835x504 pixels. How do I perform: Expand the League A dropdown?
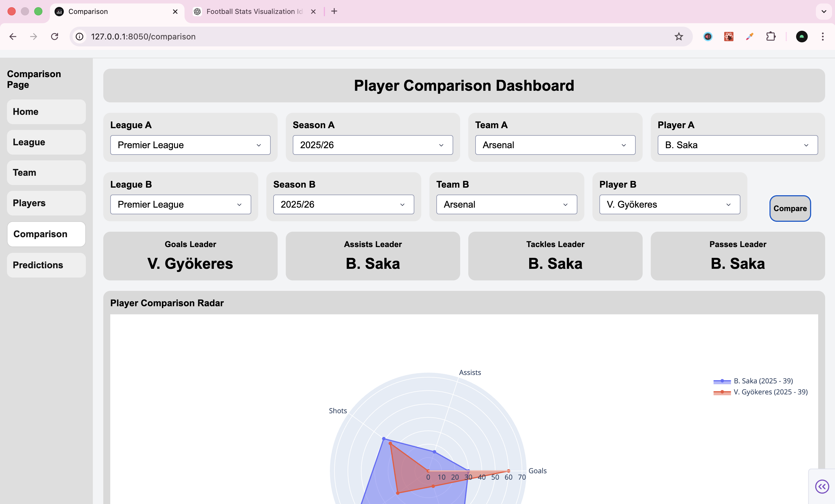(190, 145)
